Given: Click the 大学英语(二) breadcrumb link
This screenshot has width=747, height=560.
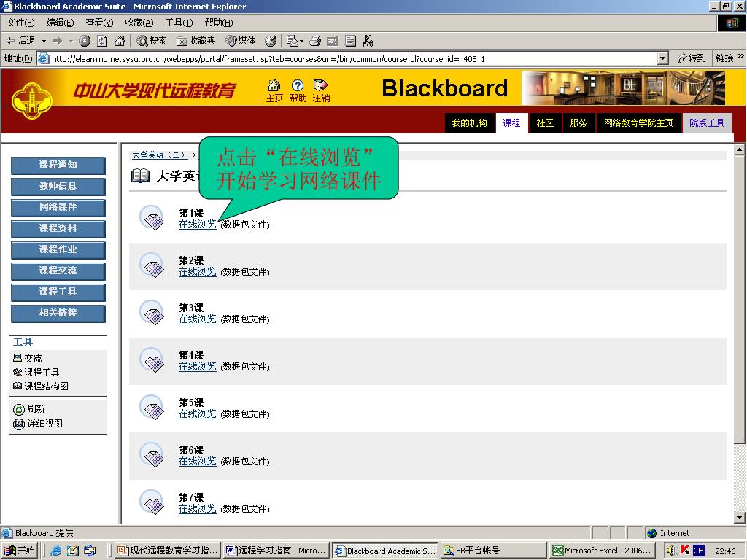Looking at the screenshot, I should tap(158, 155).
